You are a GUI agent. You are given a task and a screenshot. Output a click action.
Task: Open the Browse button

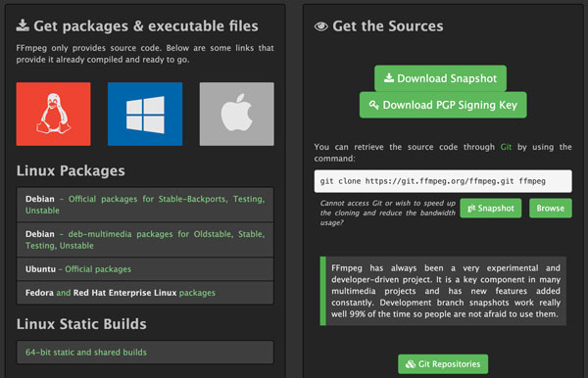(551, 209)
